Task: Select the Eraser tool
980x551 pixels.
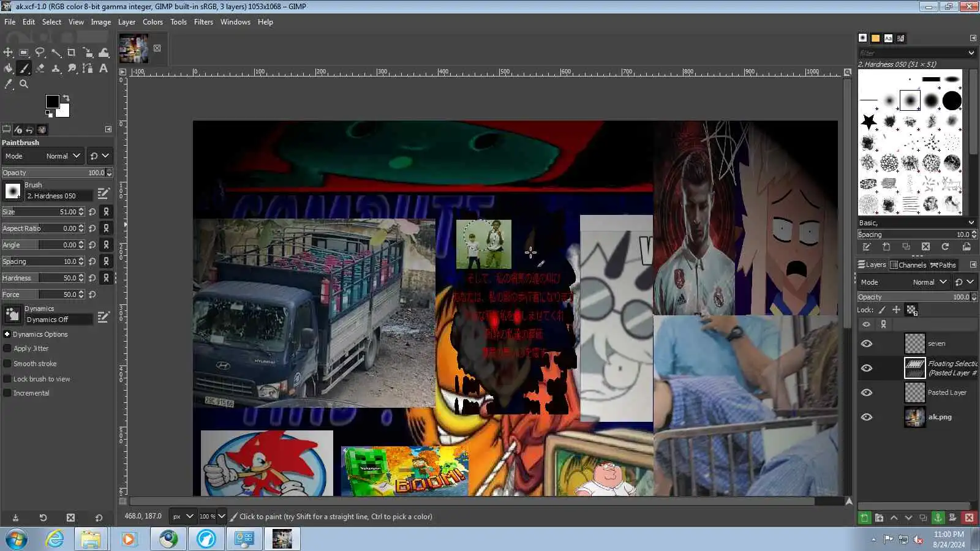Action: [40, 69]
